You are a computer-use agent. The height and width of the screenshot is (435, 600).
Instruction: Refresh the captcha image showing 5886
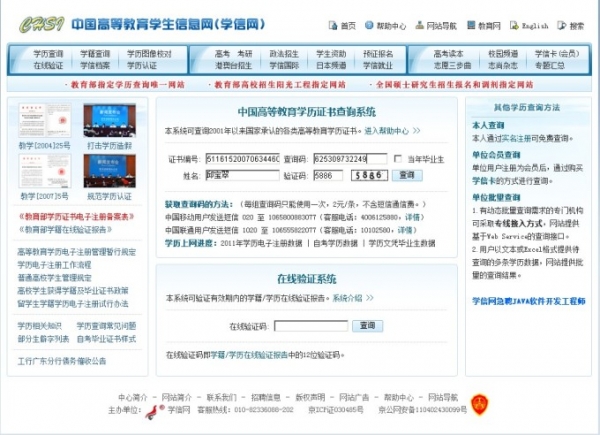point(369,175)
